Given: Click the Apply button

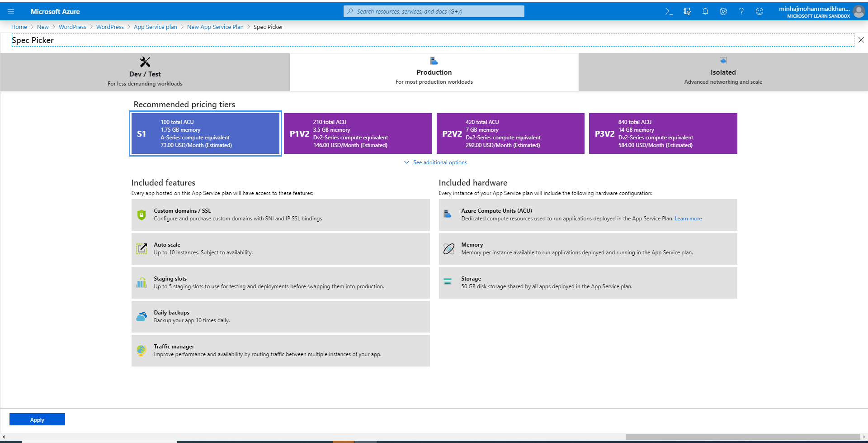Looking at the screenshot, I should 37,419.
